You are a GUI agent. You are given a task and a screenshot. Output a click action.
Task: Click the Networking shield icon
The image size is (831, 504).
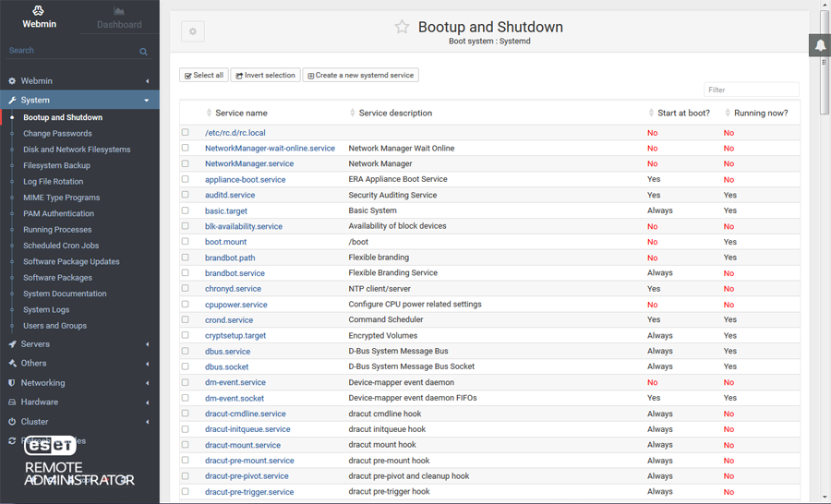coord(12,383)
